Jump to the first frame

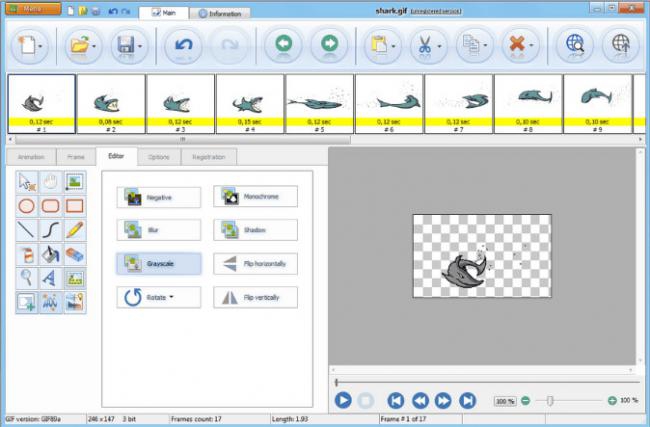pos(396,400)
